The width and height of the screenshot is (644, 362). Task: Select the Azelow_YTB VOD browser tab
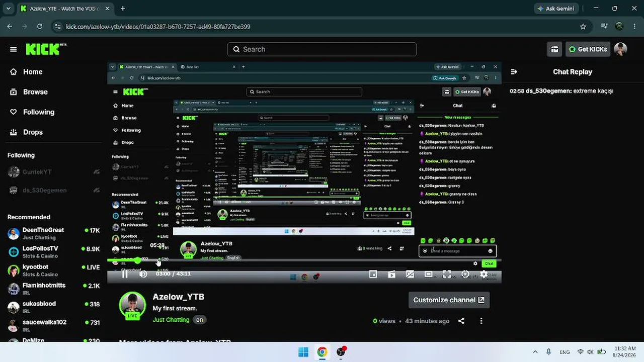pos(65,9)
